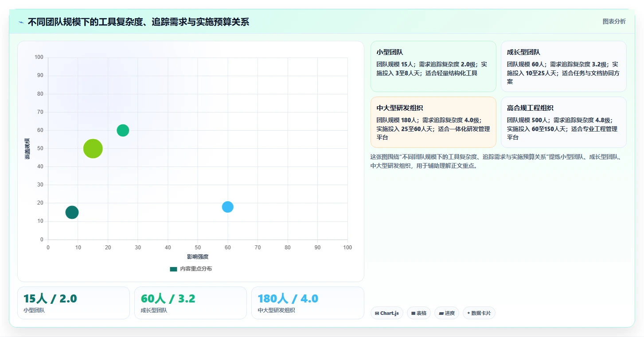644x337 pixels.
Task: Click the 180人 / 4.0 stat card
Action: 308,303
